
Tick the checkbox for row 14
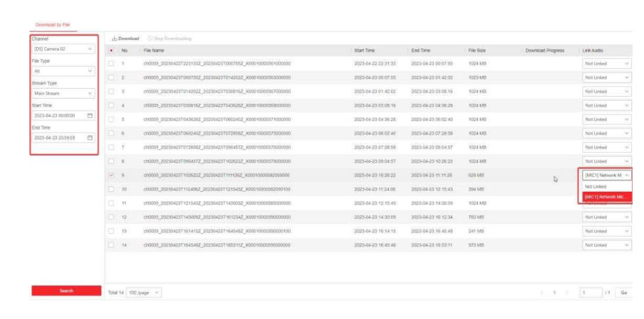(x=111, y=244)
